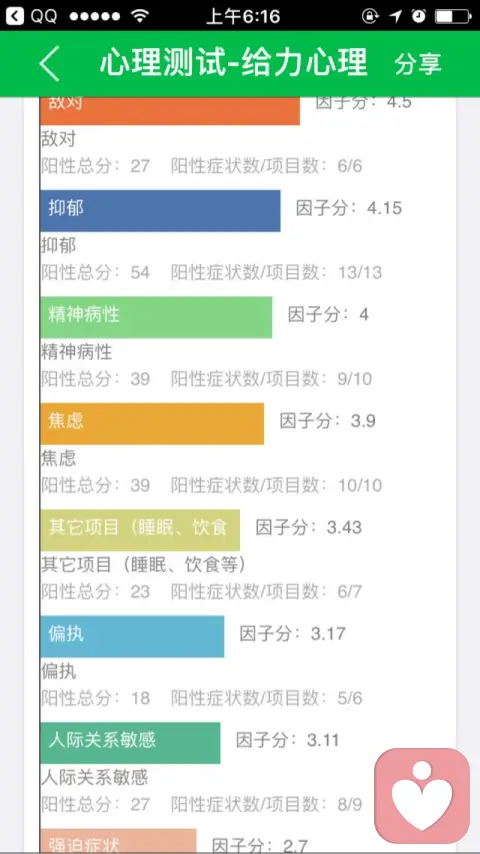The height and width of the screenshot is (854, 480).
Task: Select the peach 强迫症状 bar
Action: pos(118,840)
